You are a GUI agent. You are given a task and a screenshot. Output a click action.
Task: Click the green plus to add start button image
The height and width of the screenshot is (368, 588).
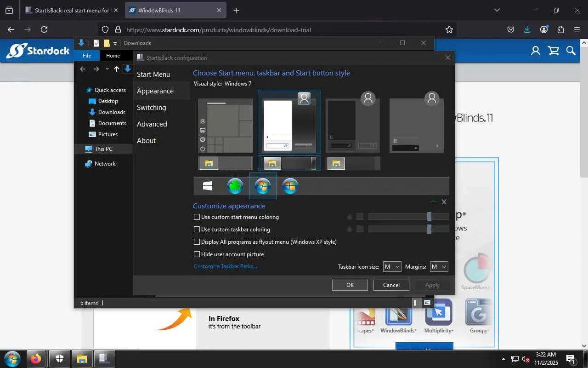click(x=433, y=202)
